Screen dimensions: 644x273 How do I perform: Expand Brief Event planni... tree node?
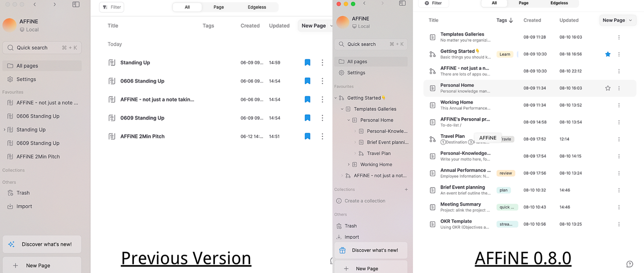[x=355, y=142]
